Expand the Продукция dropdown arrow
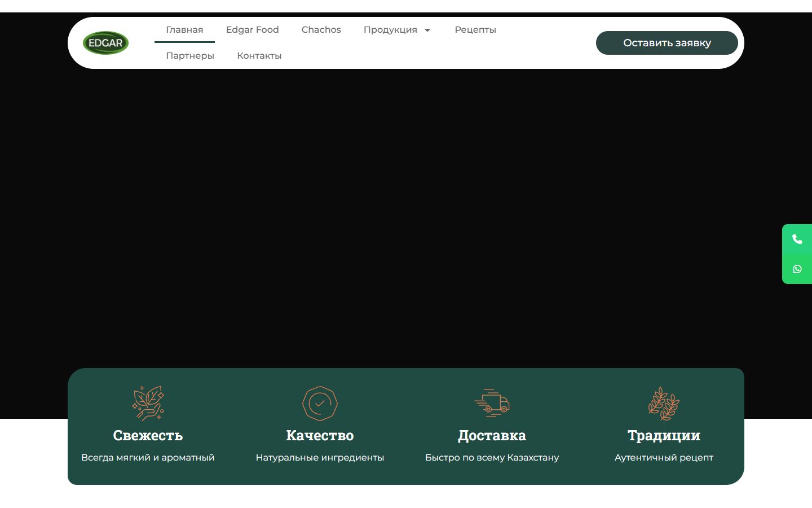812x508 pixels. (427, 30)
